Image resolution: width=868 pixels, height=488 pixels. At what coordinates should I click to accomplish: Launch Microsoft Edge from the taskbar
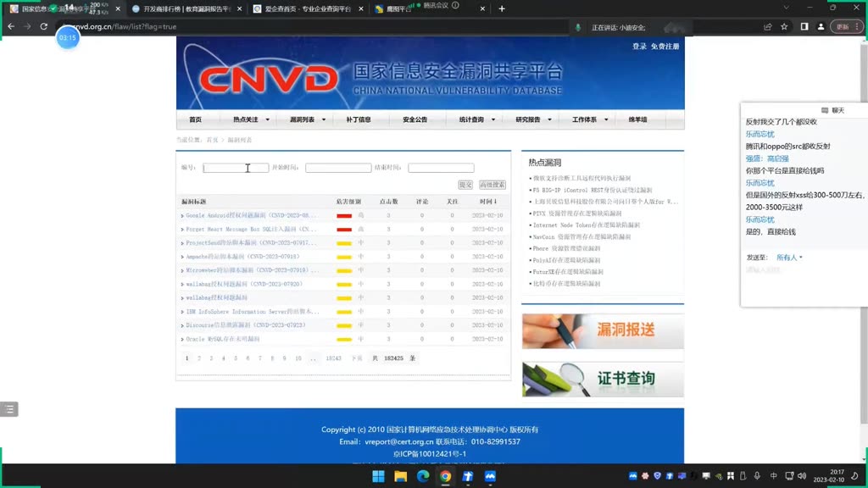[423, 476]
